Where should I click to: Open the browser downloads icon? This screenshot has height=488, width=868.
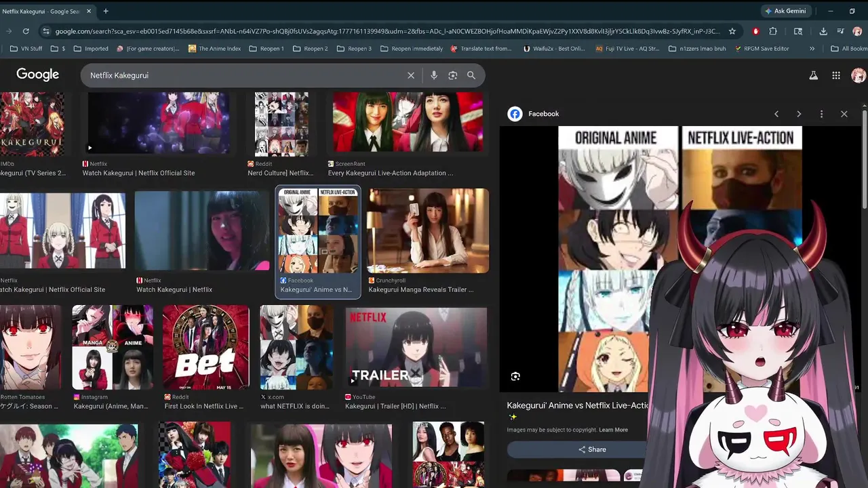(823, 31)
